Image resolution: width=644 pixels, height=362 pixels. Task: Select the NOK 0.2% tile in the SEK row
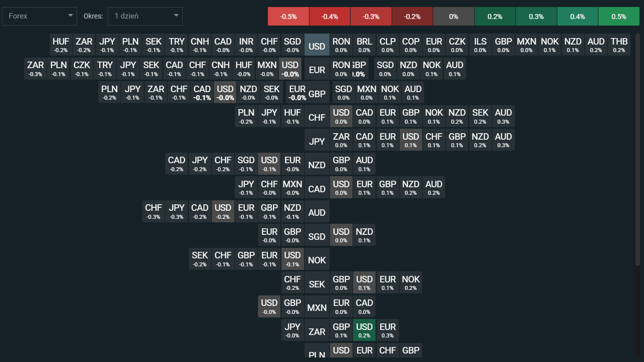click(411, 282)
